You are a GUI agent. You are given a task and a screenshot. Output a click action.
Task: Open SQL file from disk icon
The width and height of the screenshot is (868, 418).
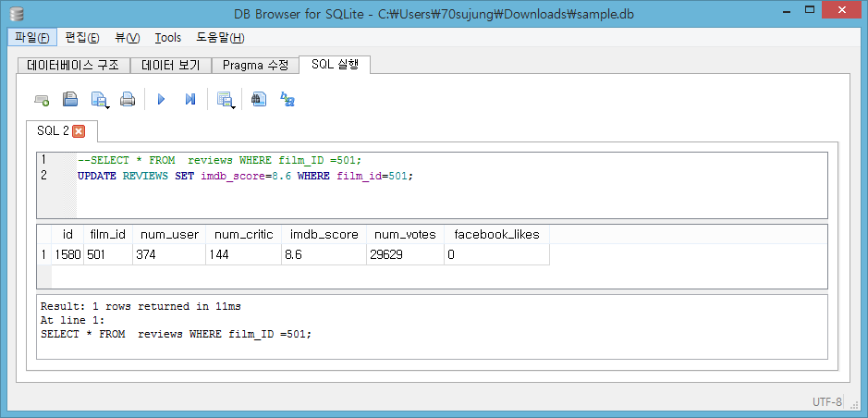(69, 100)
